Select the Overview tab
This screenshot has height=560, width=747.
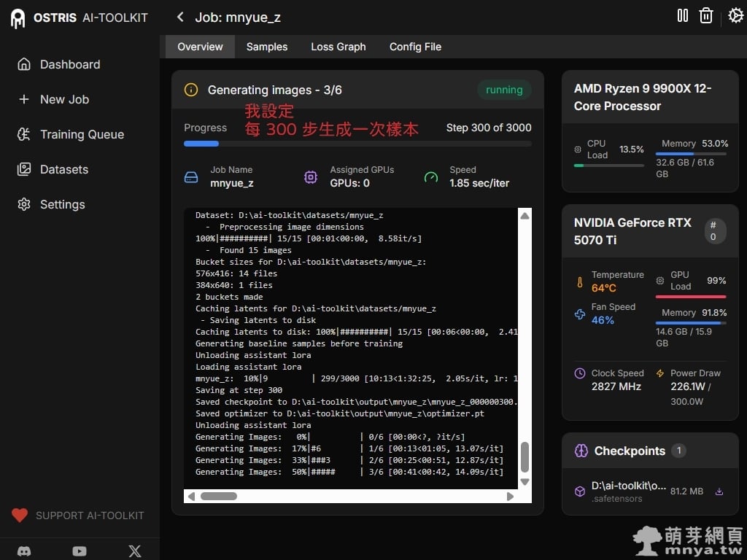pyautogui.click(x=200, y=47)
